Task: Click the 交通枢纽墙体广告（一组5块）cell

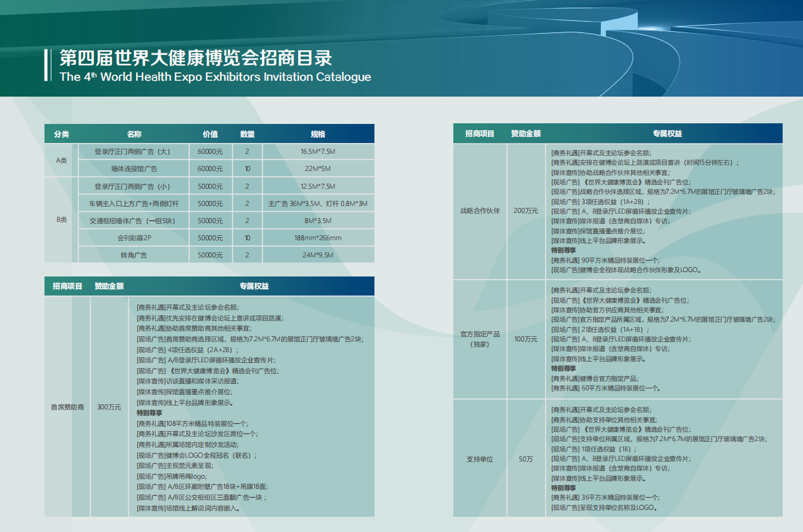Action: click(133, 221)
